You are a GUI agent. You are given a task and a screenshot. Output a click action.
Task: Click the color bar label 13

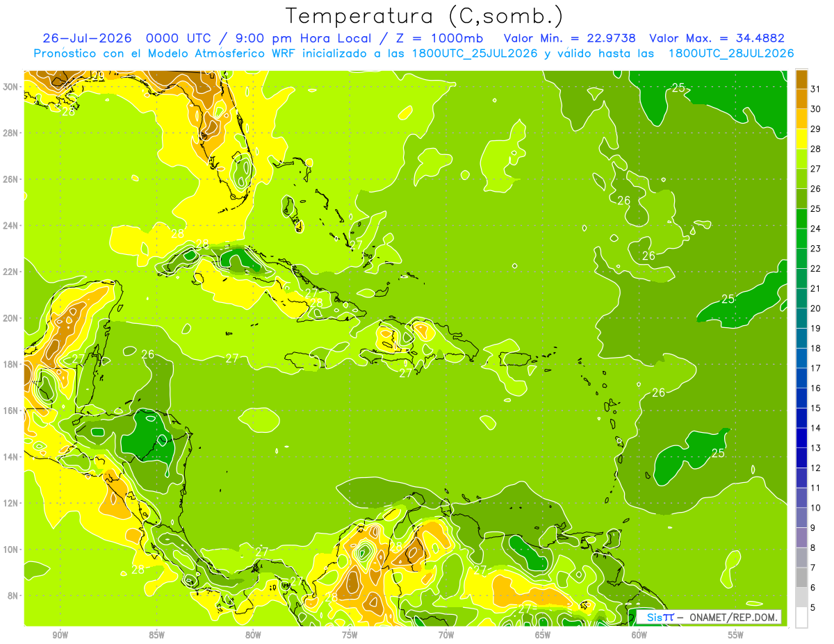point(817,448)
